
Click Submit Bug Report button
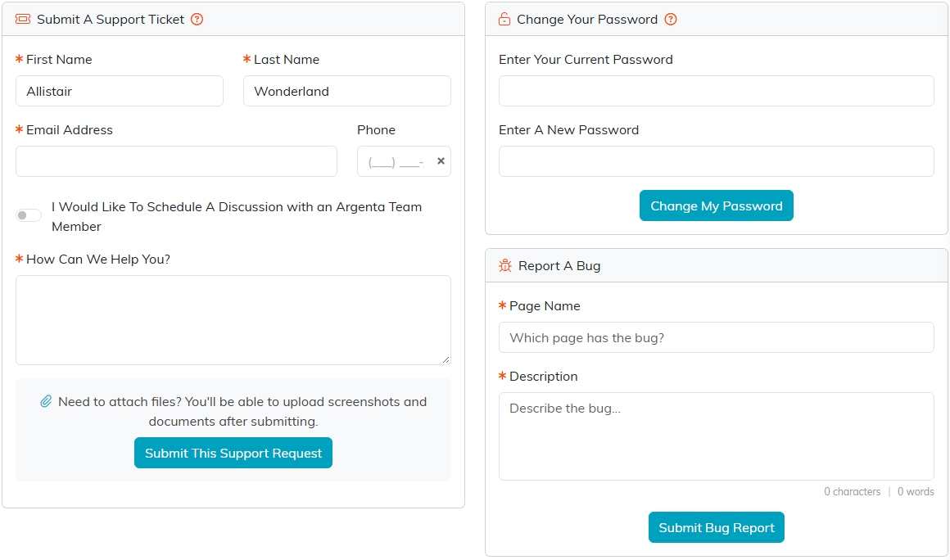pyautogui.click(x=716, y=527)
